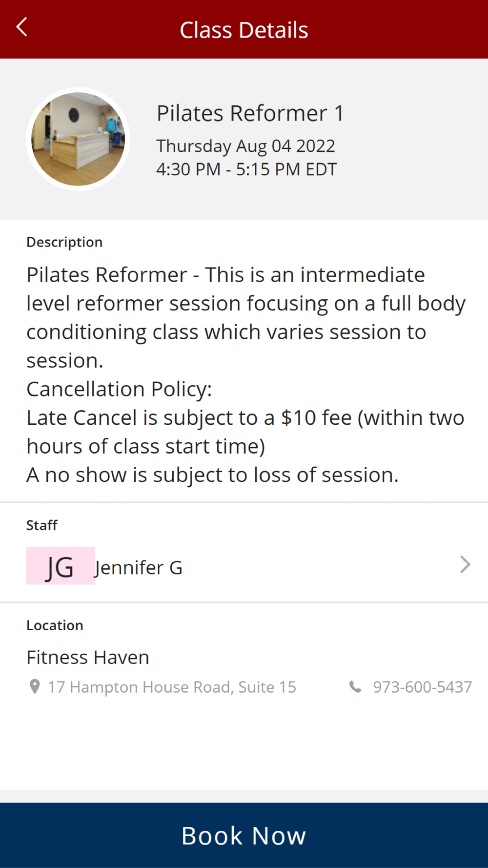Tap the map pin location icon
Image resolution: width=488 pixels, height=868 pixels.
(35, 686)
